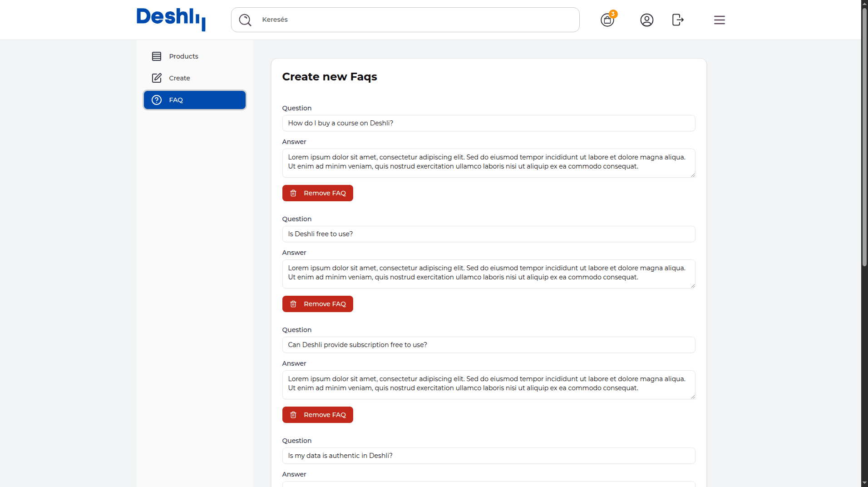Edit the 'How do I buy a course' question
The height and width of the screenshot is (487, 868).
488,123
